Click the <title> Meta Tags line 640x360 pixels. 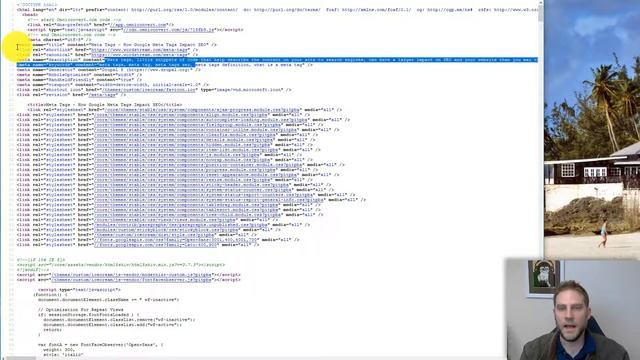point(104,104)
